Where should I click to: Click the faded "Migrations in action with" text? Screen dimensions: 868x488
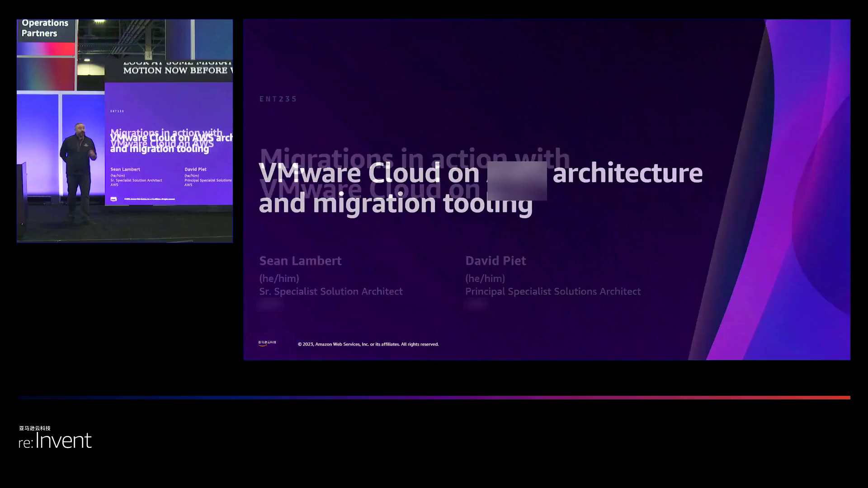coord(414,155)
